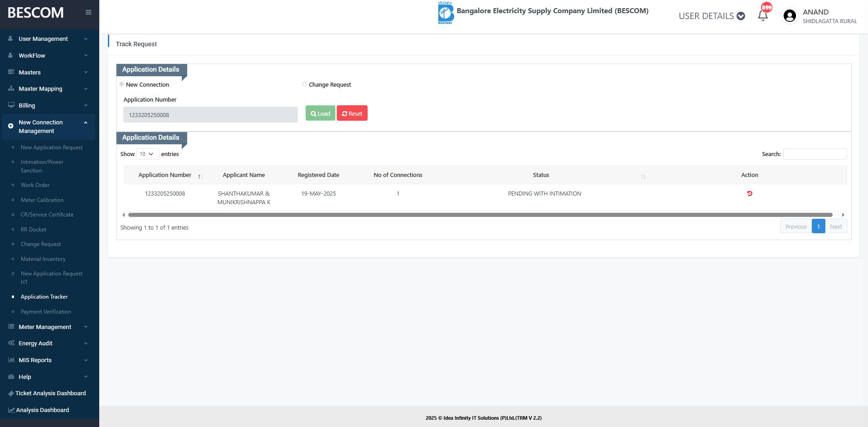Sort by Status column arrows
This screenshot has width=868, height=427.
click(643, 176)
